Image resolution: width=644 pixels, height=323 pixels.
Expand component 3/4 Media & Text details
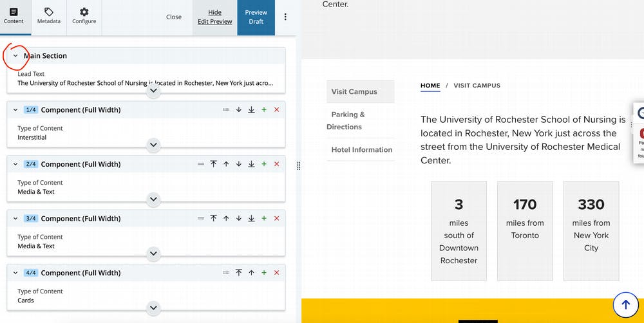(x=153, y=254)
